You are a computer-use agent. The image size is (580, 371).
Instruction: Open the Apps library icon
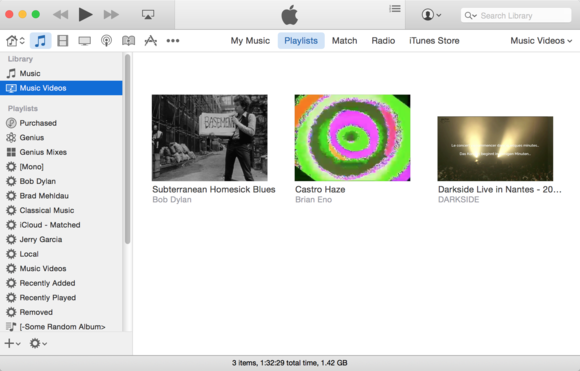(x=151, y=41)
